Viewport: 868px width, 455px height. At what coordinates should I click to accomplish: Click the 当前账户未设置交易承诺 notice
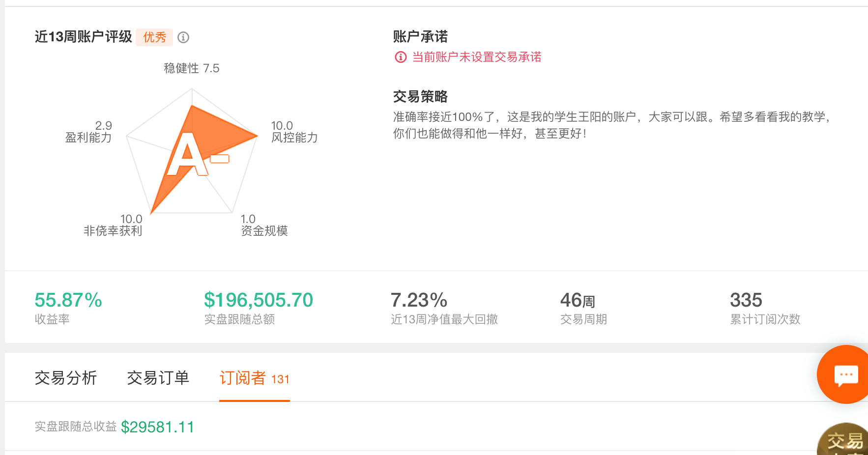click(476, 57)
